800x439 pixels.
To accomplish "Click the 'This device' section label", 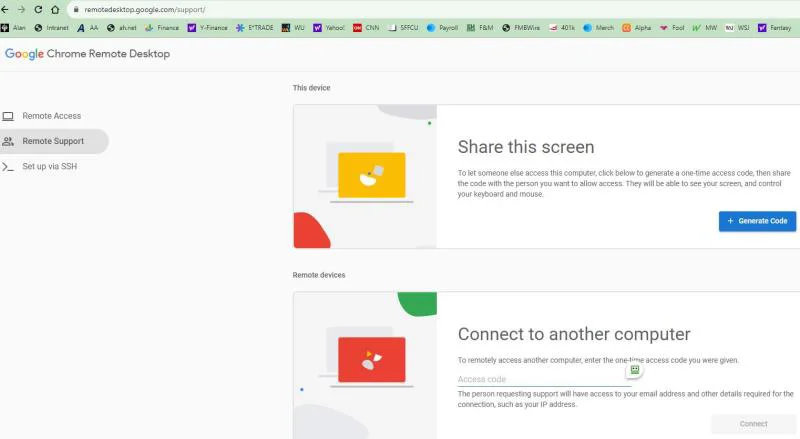I will coord(311,88).
